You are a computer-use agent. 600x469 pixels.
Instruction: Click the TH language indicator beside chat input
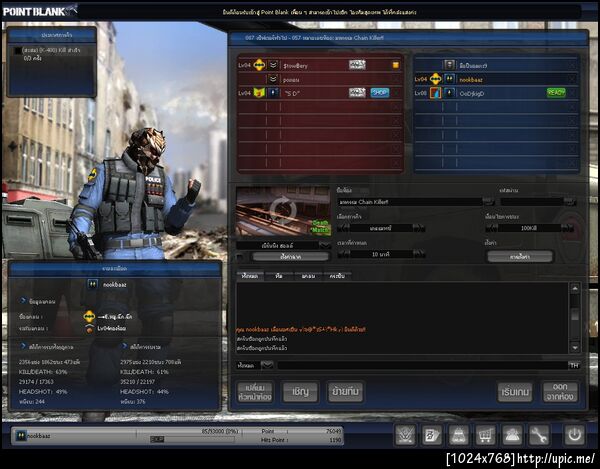click(x=574, y=365)
